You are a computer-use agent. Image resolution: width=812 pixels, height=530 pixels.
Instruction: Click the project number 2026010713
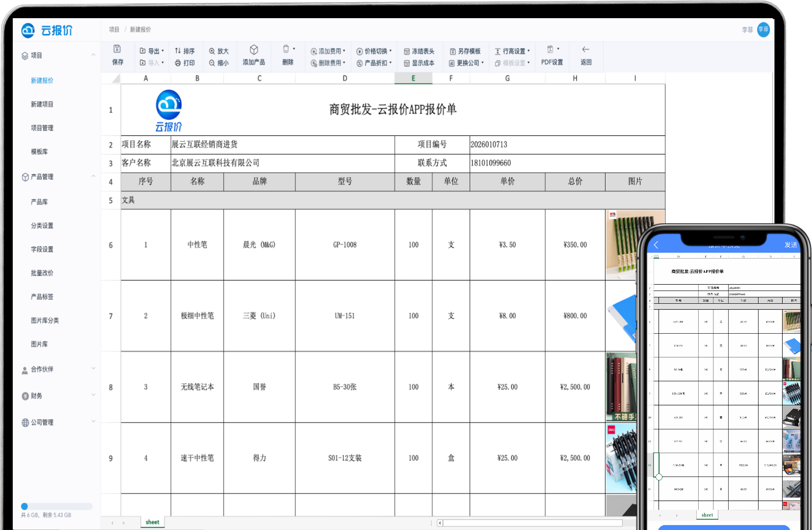coord(567,144)
